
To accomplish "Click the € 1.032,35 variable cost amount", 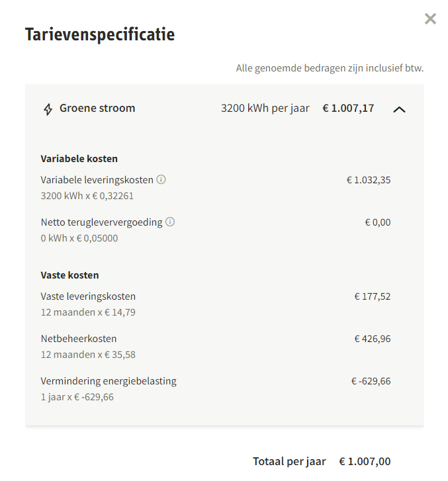I will click(x=369, y=180).
